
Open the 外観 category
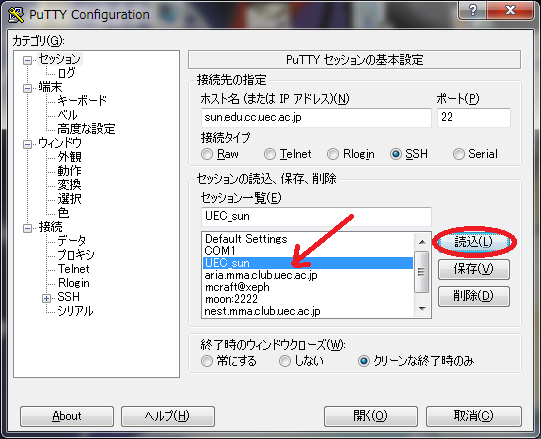(x=69, y=157)
